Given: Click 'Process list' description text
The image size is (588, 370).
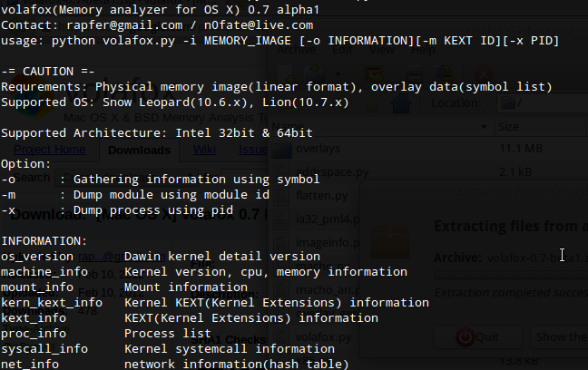Looking at the screenshot, I should [168, 334].
